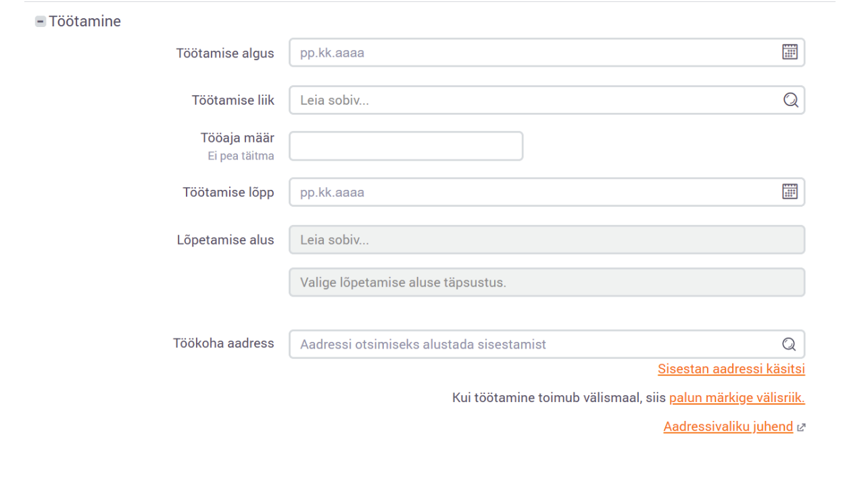This screenshot has height=477, width=868.
Task: Click external link icon beside Aadressivaliku juhend
Action: coord(802,428)
